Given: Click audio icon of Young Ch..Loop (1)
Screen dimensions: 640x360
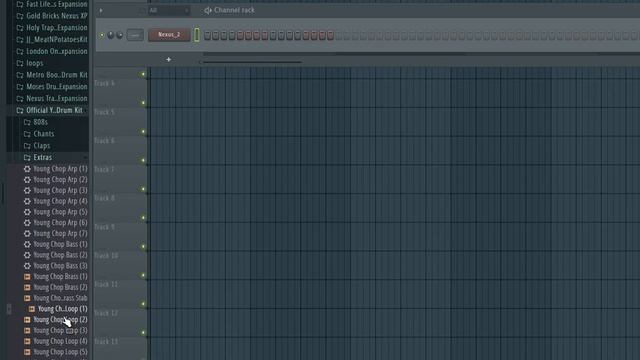Looking at the screenshot, I should tap(32, 309).
